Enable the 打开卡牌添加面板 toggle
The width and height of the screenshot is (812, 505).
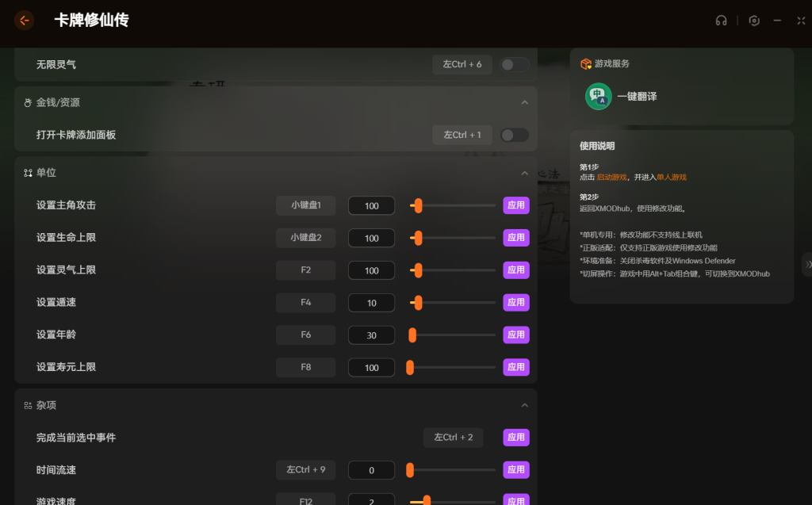[514, 135]
